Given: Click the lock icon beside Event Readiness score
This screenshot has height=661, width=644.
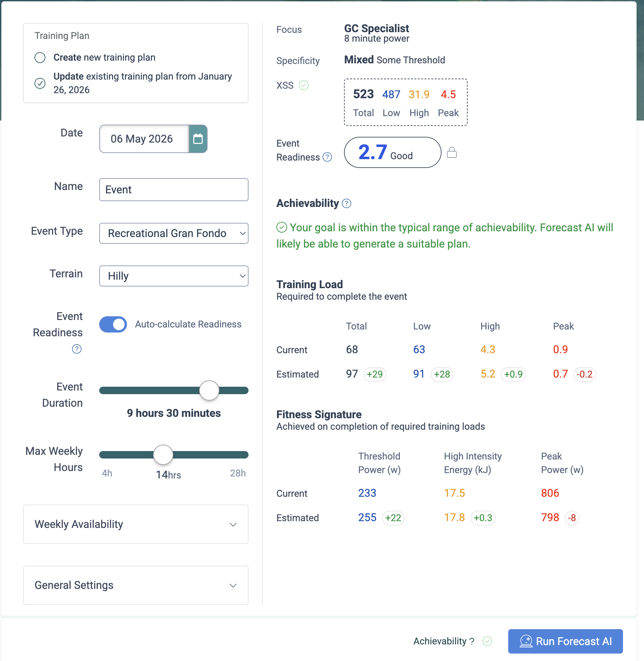Looking at the screenshot, I should point(452,153).
